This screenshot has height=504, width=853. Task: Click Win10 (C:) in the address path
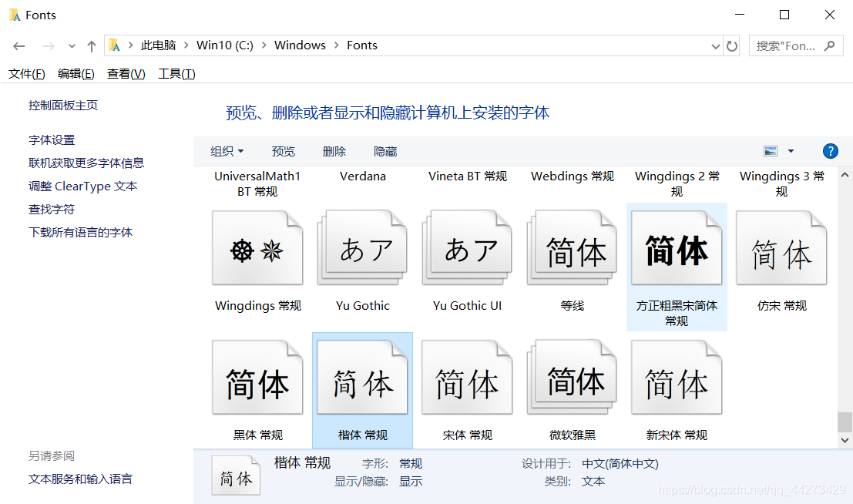click(225, 45)
